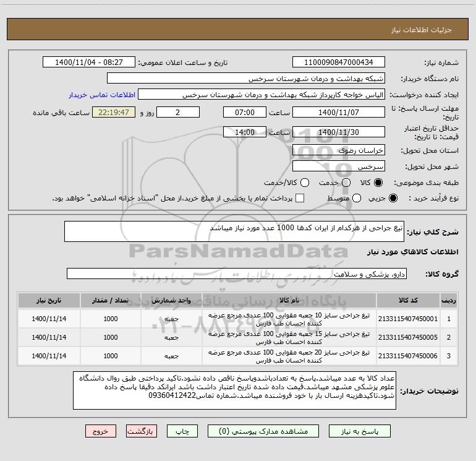476x461 pixels.
Task: Click need date in row 1
Action: pos(49,319)
